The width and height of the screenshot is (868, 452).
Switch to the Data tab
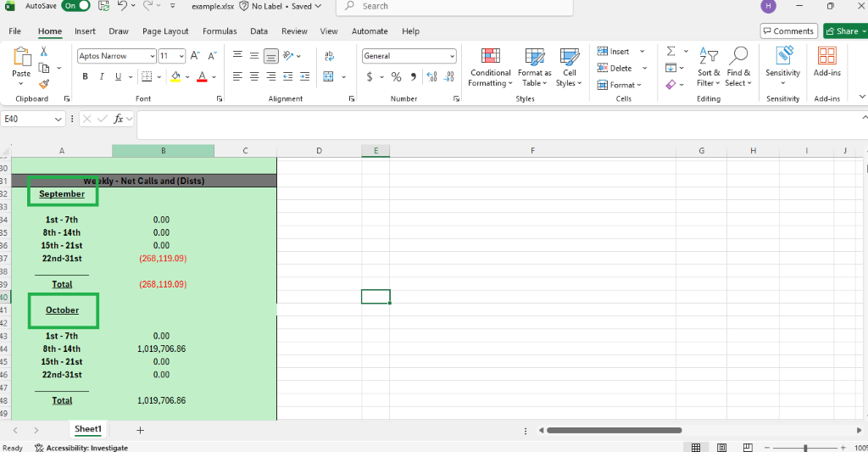coord(259,31)
